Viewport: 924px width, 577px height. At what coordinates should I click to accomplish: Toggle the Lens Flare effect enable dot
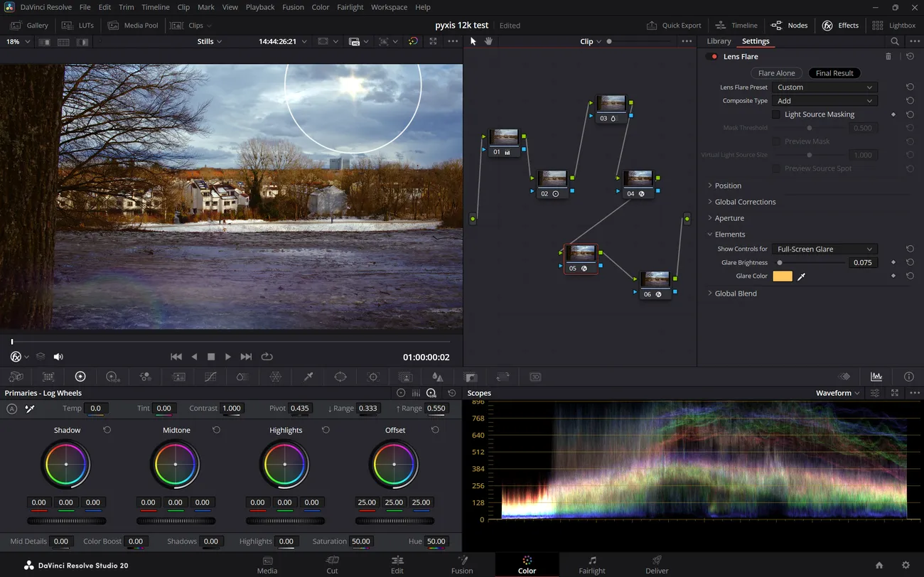[713, 57]
